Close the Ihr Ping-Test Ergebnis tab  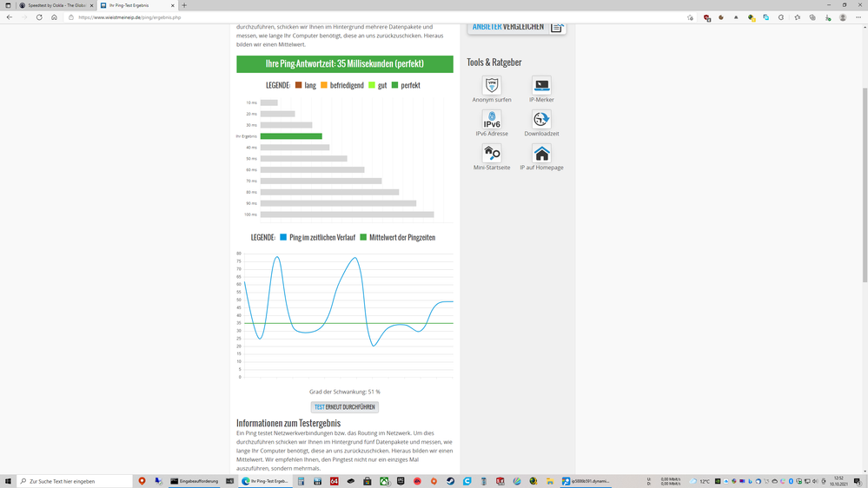(x=173, y=5)
